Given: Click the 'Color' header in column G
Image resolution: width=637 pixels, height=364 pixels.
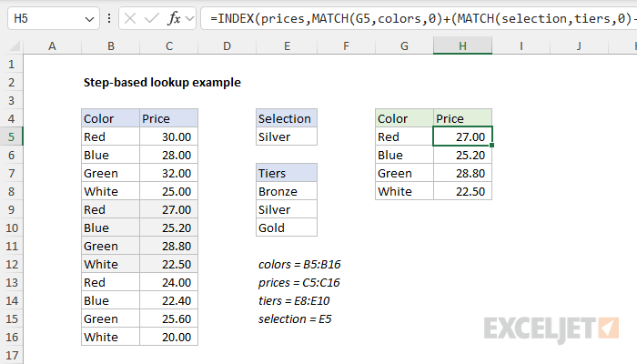Looking at the screenshot, I should click(404, 118).
